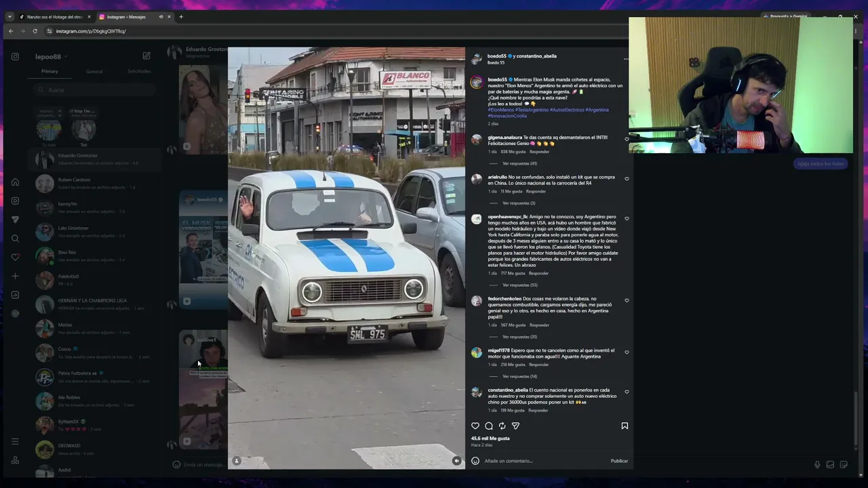The height and width of the screenshot is (488, 868).
Task: Open Reels from the Instagram sidebar
Action: 15,201
